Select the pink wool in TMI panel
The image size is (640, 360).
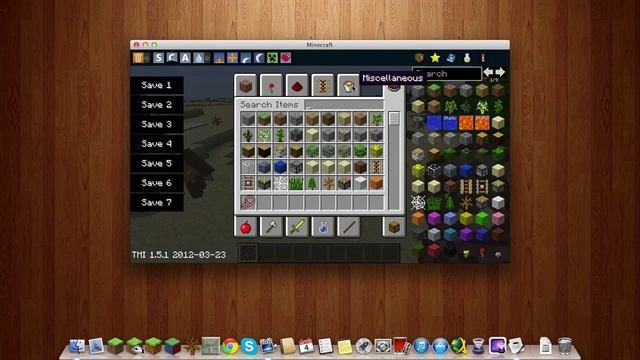pos(498,218)
